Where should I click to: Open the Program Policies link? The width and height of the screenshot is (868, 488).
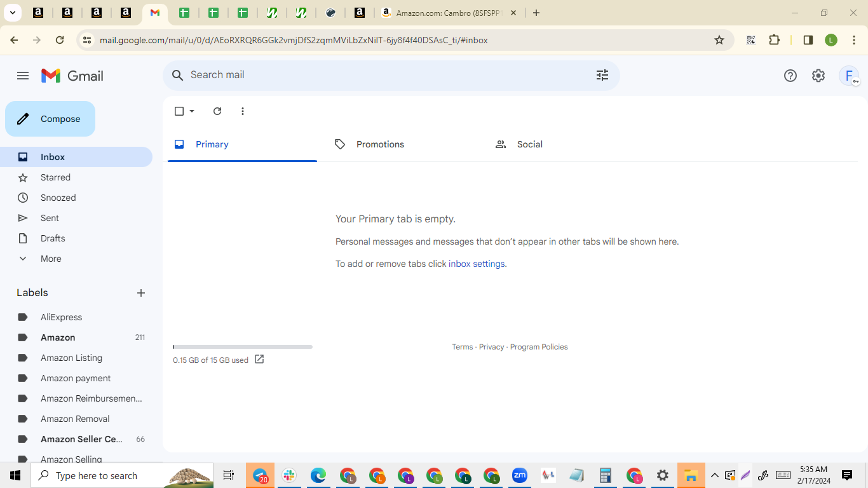click(539, 347)
